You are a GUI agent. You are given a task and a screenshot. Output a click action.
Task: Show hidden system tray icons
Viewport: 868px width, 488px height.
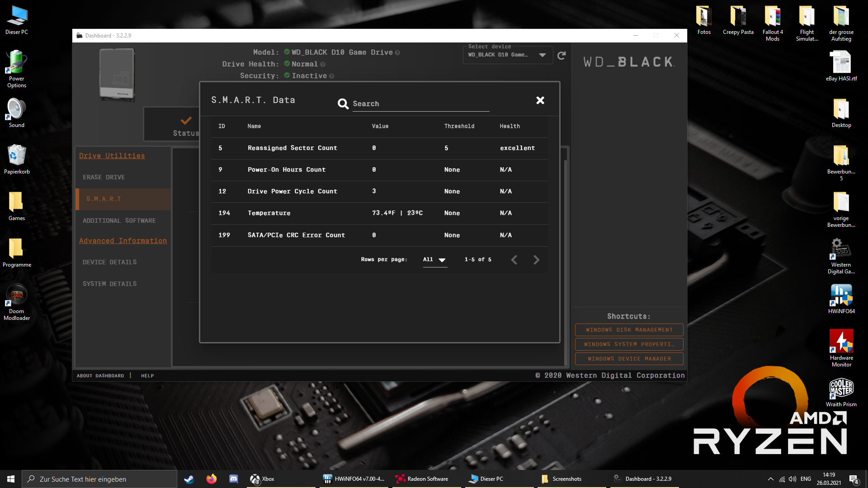click(770, 479)
